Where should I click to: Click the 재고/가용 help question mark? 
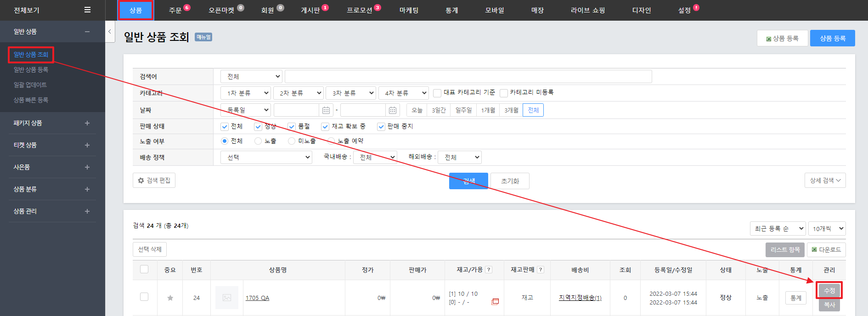point(489,270)
